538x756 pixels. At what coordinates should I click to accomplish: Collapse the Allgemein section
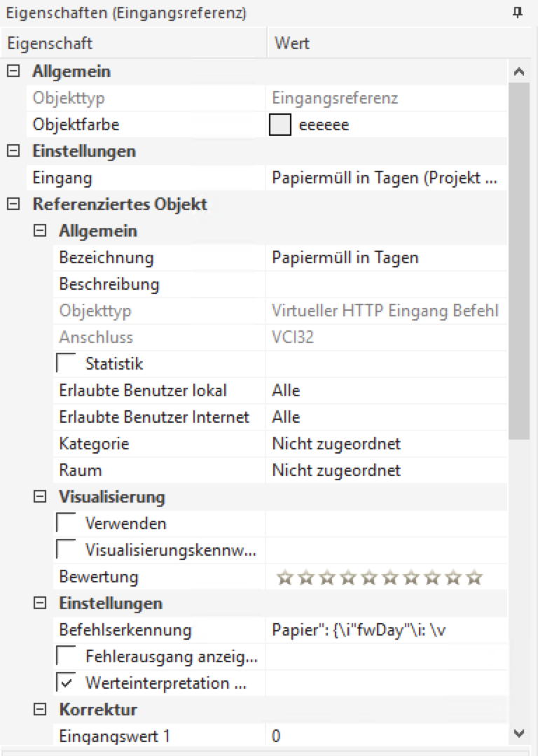coord(12,71)
